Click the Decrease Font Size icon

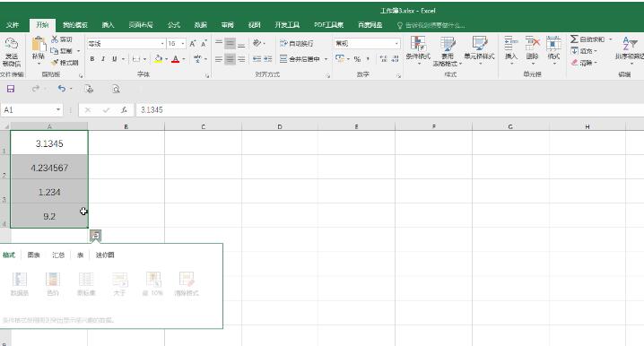coord(204,44)
